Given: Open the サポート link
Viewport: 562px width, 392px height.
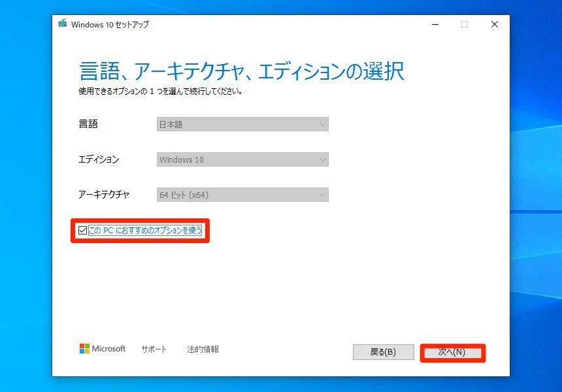Looking at the screenshot, I should [x=154, y=349].
